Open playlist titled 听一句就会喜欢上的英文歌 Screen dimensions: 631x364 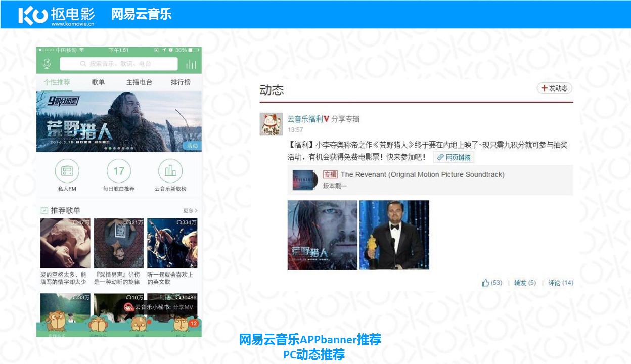pyautogui.click(x=170, y=278)
